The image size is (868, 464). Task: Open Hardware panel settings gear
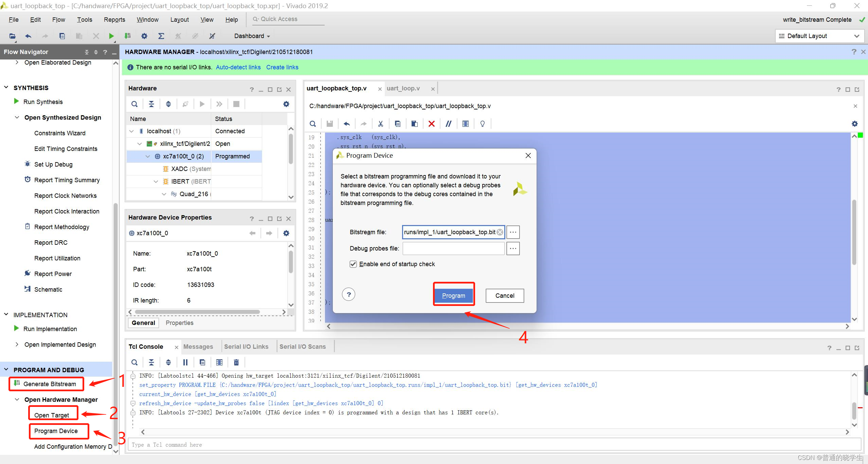(x=286, y=104)
